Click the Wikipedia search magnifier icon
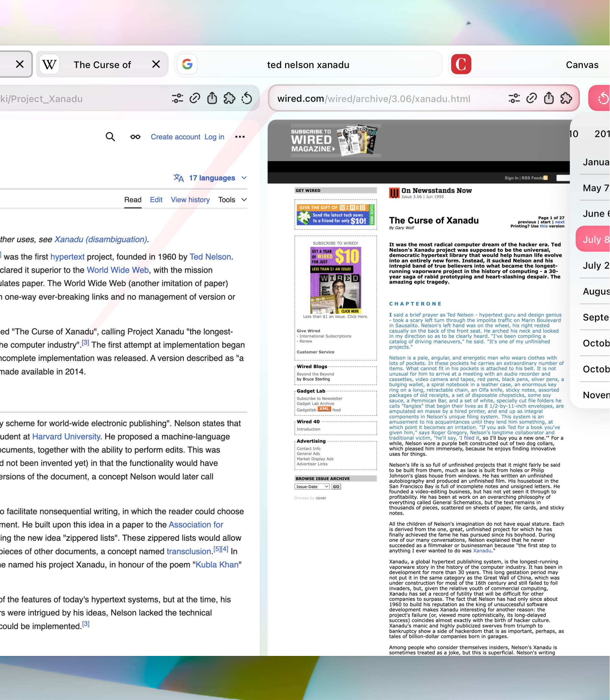Viewport: 610px width, 700px height. tap(110, 137)
